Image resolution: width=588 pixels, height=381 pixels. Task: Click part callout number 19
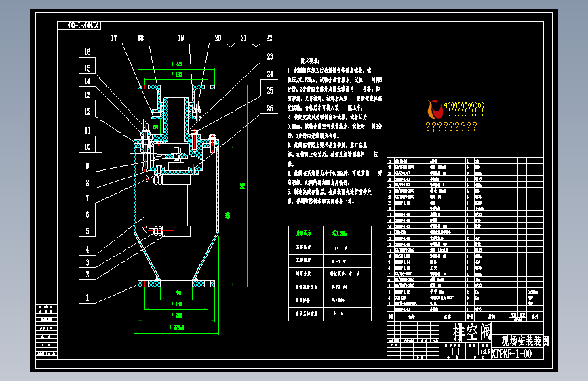[x=181, y=38]
